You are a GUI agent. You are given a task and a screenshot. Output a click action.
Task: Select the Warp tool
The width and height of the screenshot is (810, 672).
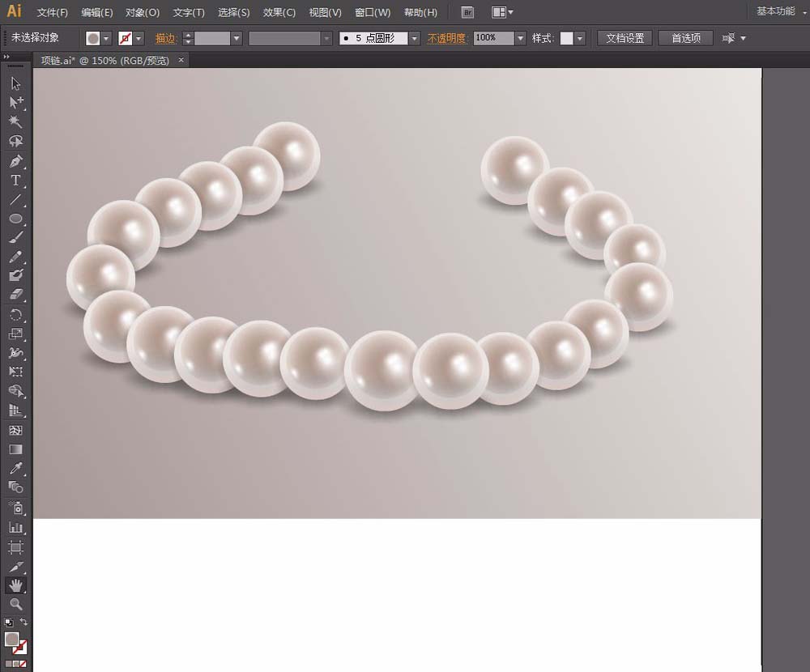15,353
